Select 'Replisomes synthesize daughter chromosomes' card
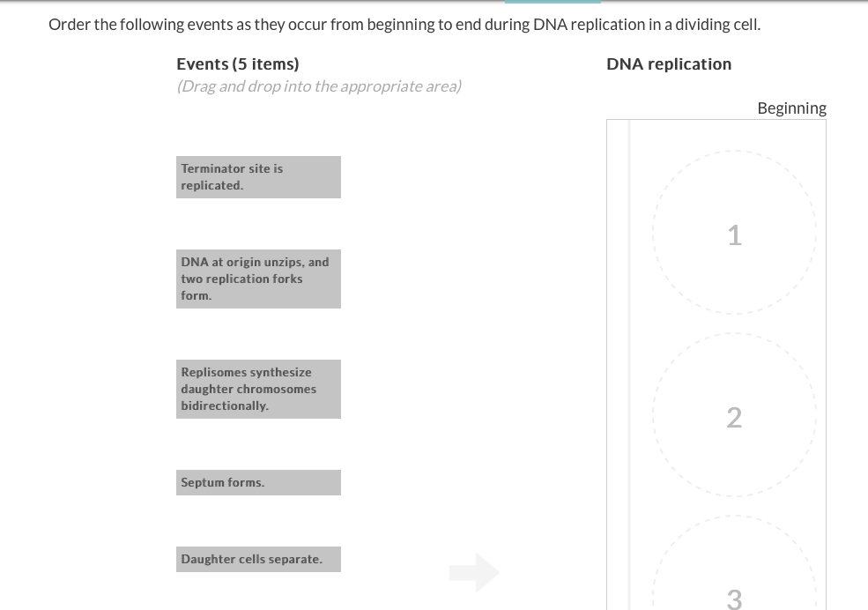The width and height of the screenshot is (868, 610). pyautogui.click(x=258, y=389)
